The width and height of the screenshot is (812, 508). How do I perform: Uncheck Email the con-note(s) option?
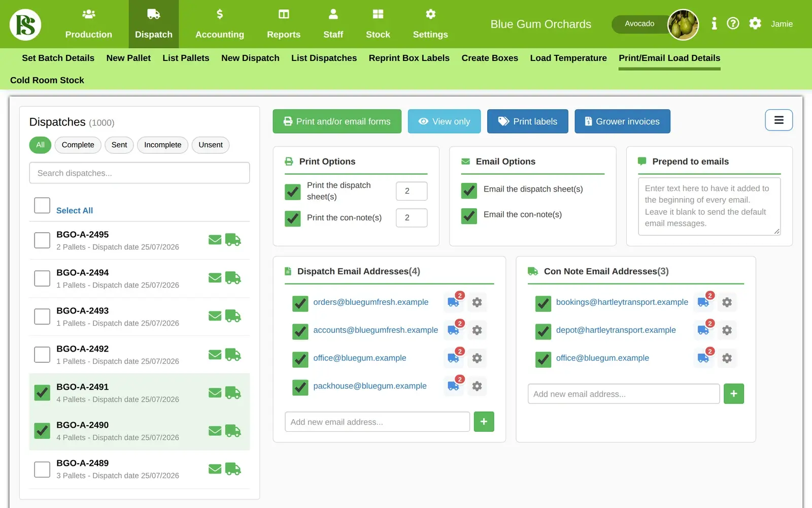(469, 216)
